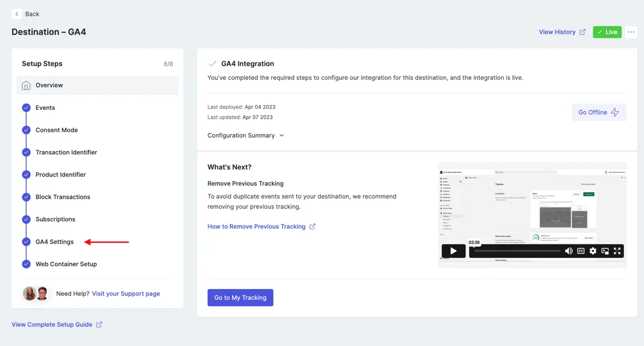Click the checkmark circle beside Block Transactions
644x346 pixels.
[x=26, y=197]
